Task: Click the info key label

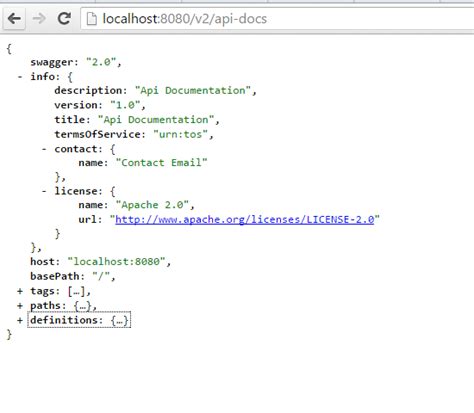Action: [42, 77]
